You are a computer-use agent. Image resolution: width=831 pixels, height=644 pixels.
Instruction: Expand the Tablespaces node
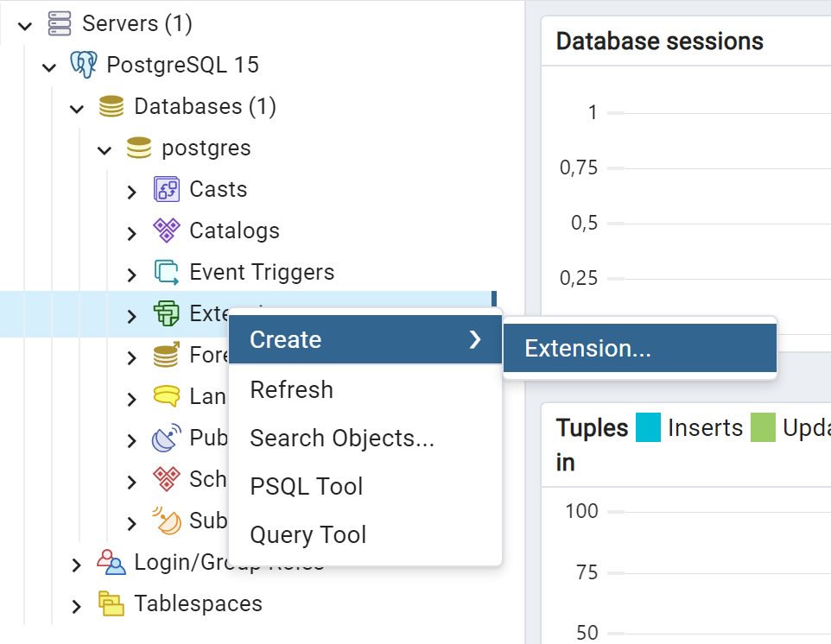point(77,606)
